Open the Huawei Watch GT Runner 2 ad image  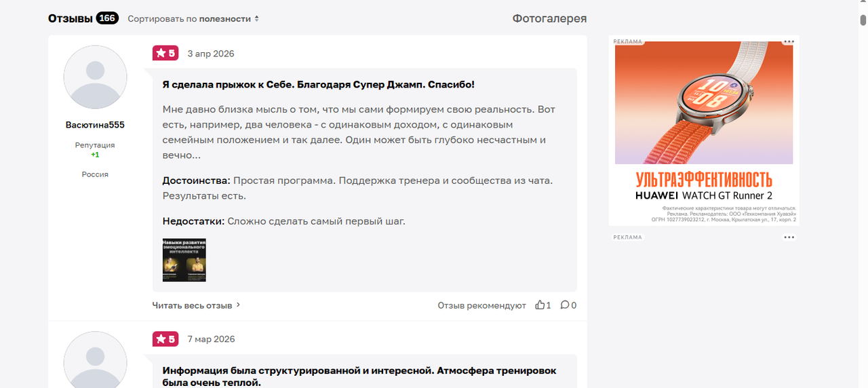(x=704, y=102)
